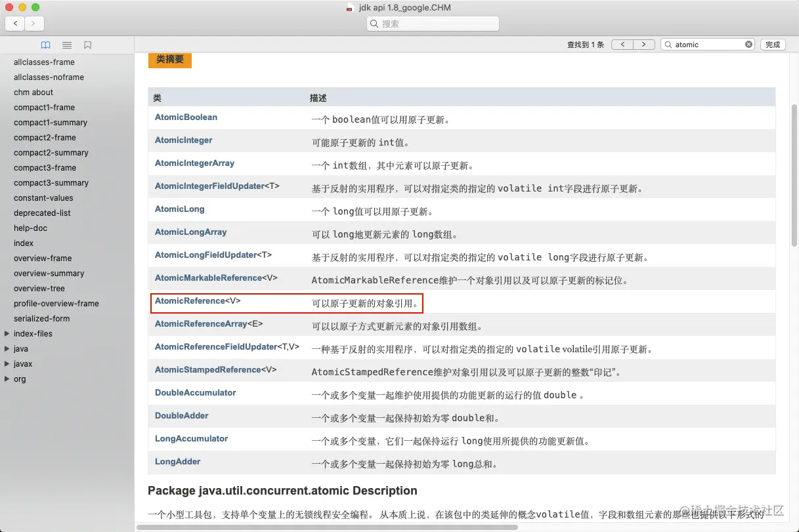Open the AtomicBoolean class link
This screenshot has width=799, height=532.
pos(186,117)
